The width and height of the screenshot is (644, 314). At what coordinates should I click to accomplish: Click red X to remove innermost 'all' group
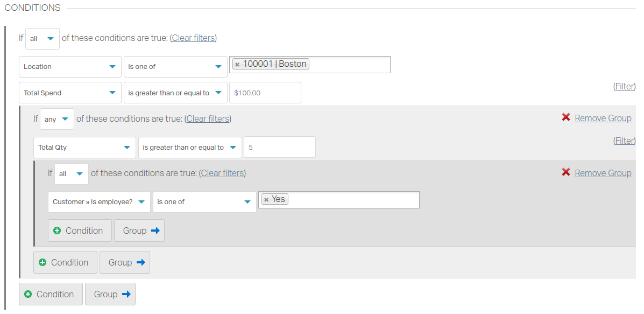(565, 172)
